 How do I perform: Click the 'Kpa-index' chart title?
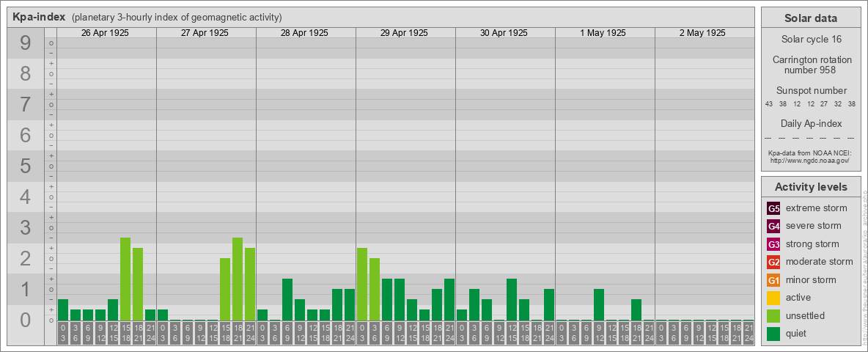39,17
